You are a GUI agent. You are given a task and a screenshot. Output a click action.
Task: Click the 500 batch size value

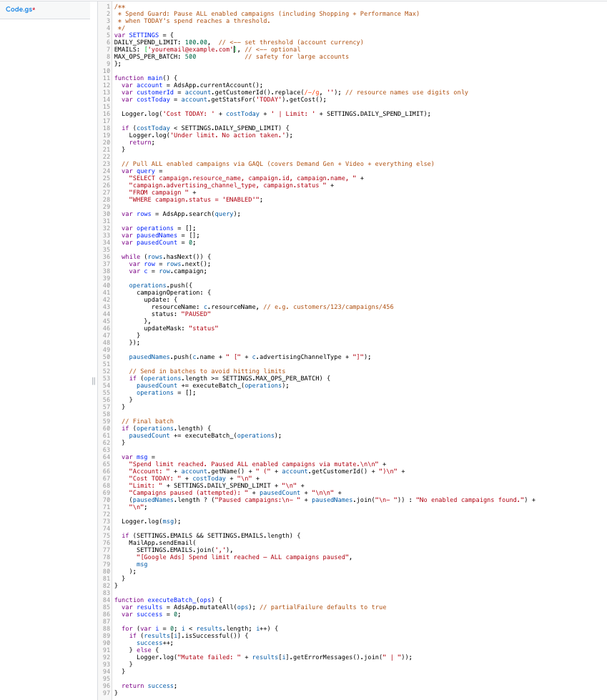(190, 56)
